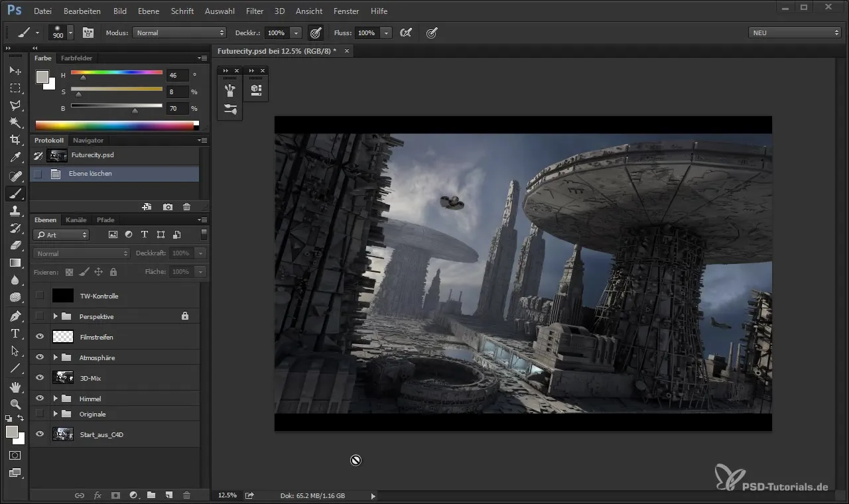Hide the Himmel group
This screenshot has width=849, height=504.
click(40, 399)
